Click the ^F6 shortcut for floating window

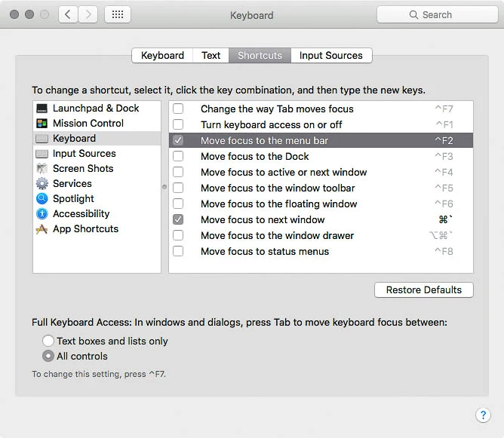point(444,204)
